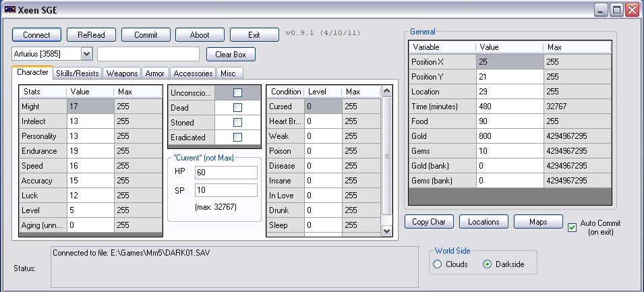Click the current HP field

click(227, 173)
